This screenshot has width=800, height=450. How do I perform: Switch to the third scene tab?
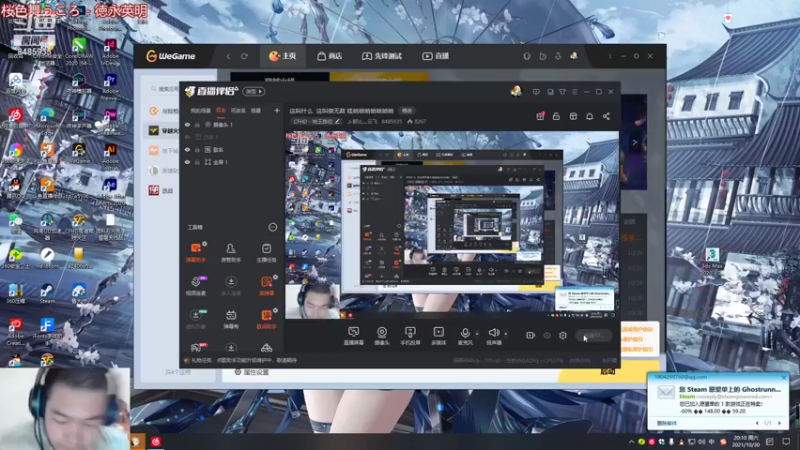238,110
